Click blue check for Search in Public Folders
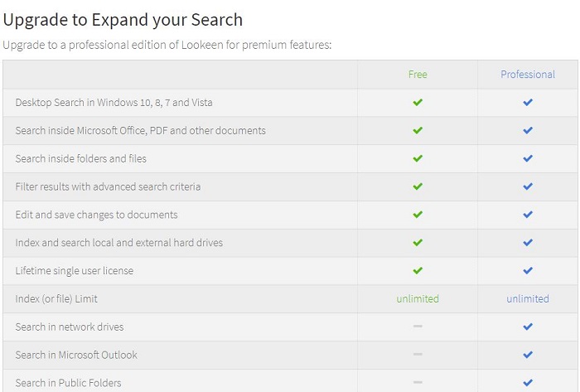The height and width of the screenshot is (392, 580). coord(528,383)
